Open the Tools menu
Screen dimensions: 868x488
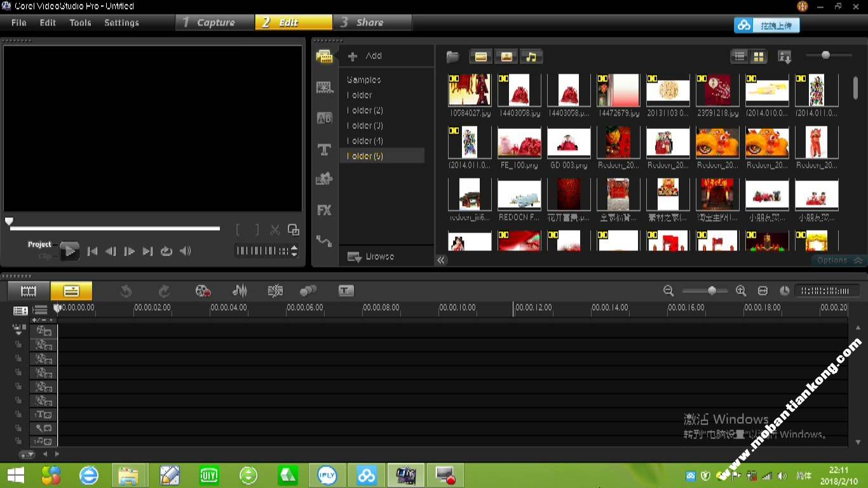(x=80, y=22)
